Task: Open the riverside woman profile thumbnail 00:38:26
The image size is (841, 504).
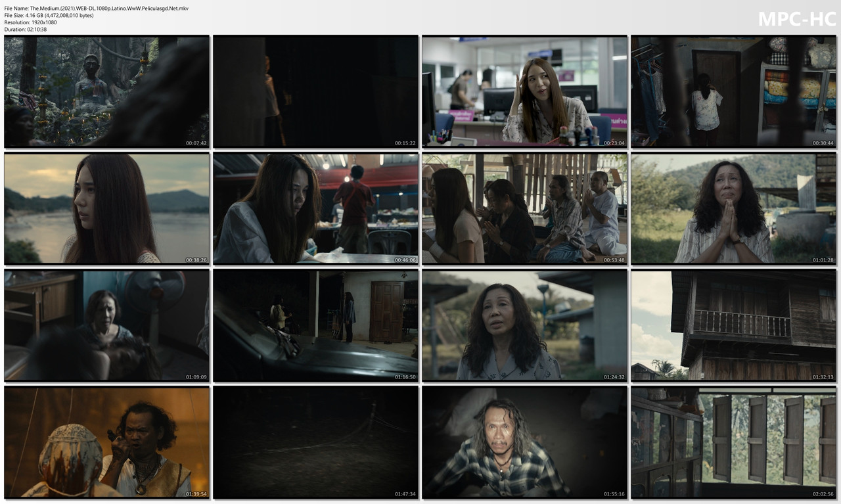Action: pos(106,209)
